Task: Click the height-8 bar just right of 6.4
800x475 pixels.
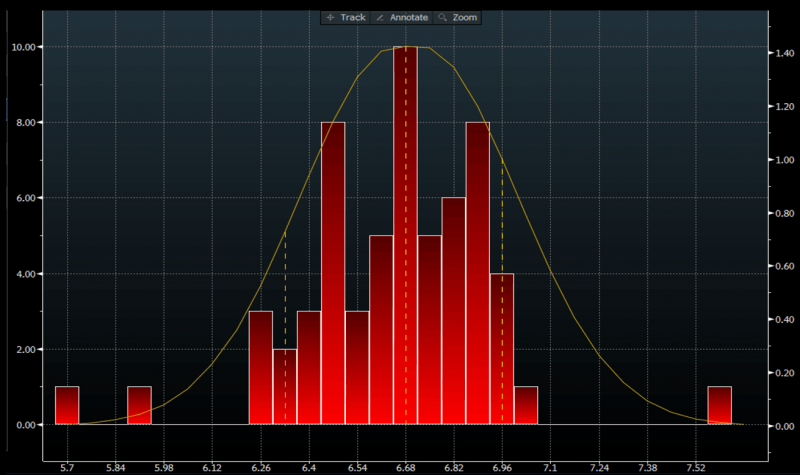Action: 333,273
